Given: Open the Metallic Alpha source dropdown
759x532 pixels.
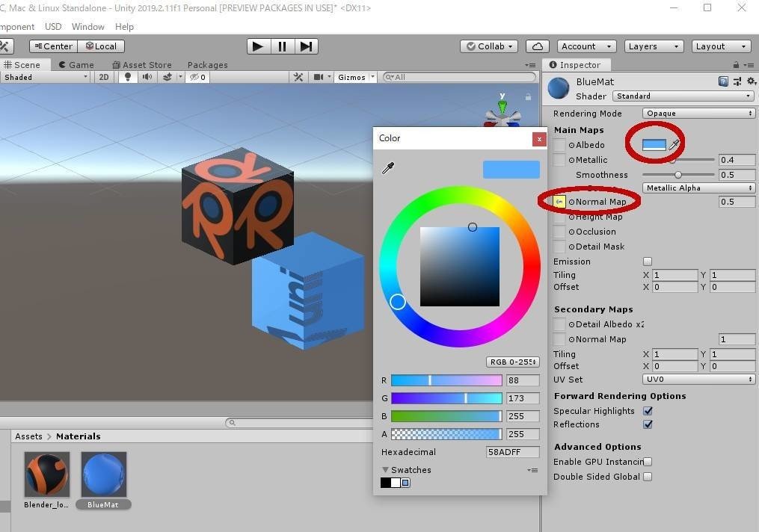Looking at the screenshot, I should click(698, 188).
